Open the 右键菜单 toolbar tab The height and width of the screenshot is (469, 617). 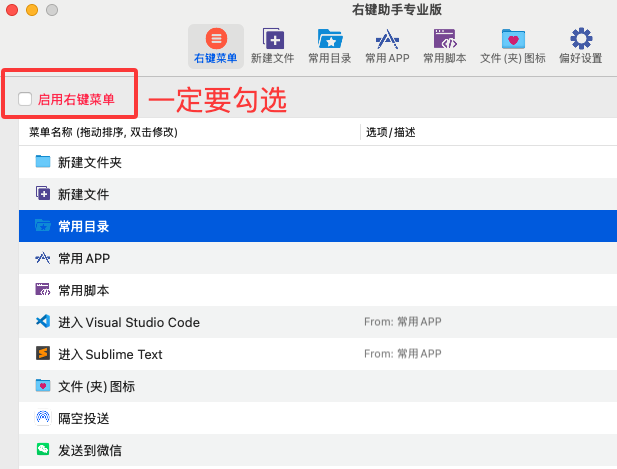coord(216,46)
